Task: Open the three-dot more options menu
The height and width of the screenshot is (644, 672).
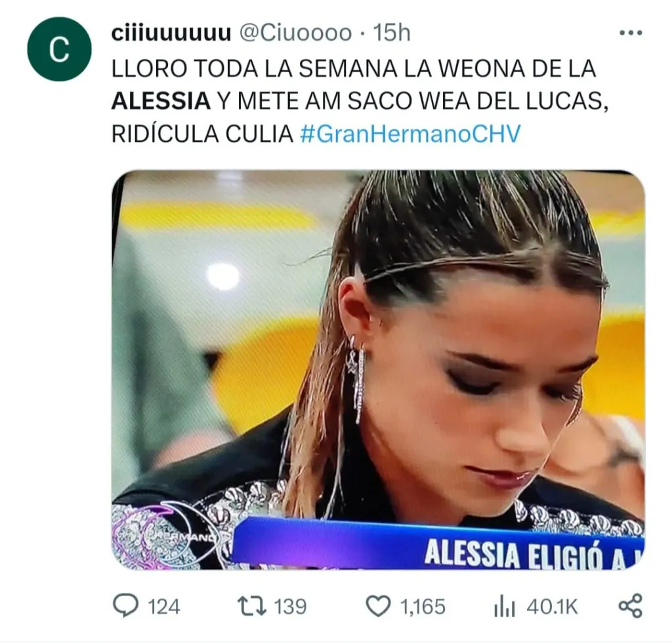Action: pos(631,33)
